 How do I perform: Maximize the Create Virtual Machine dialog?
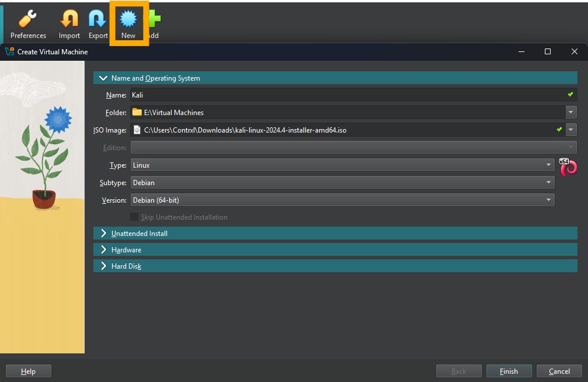(548, 51)
